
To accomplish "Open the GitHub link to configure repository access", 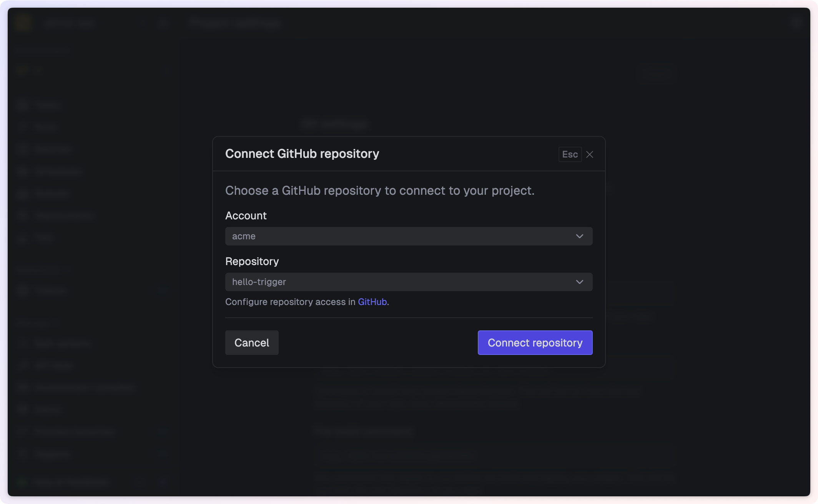I will [372, 302].
